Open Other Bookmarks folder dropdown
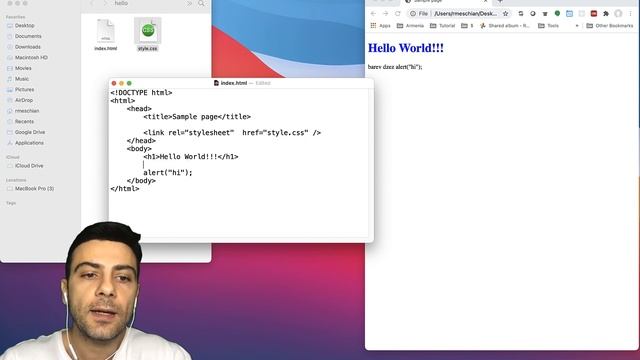The image size is (640, 360). (x=609, y=25)
